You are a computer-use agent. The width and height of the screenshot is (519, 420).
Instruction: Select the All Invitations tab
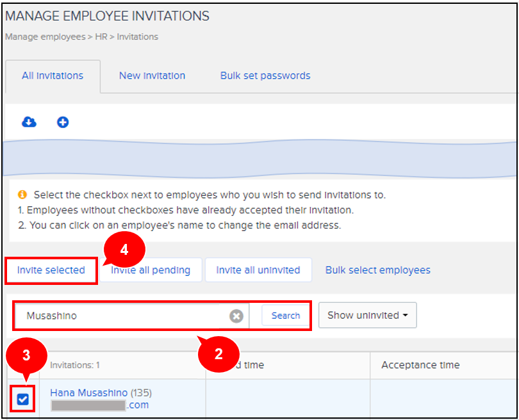tap(53, 76)
